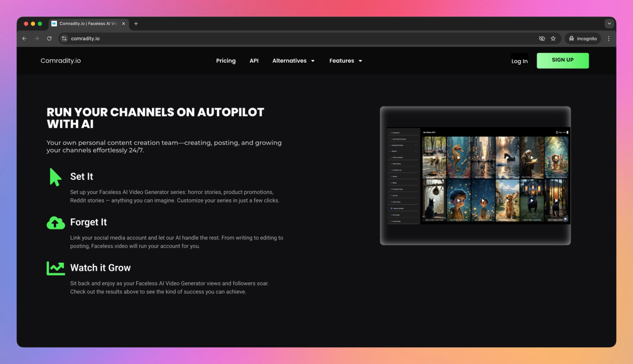The image size is (633, 364).
Task: Click the "Set It" heading
Action: pos(82,177)
